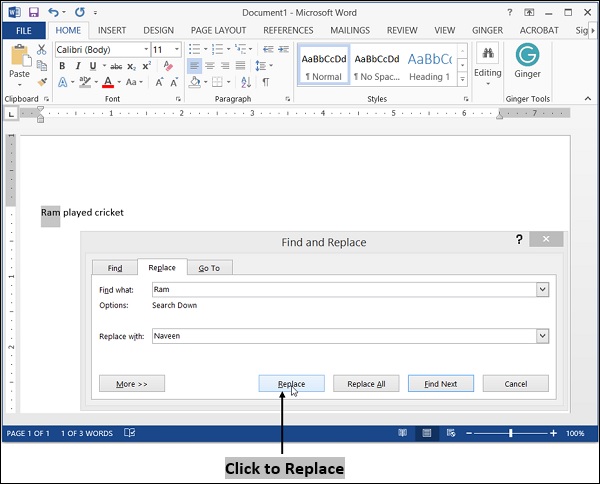
Task: Toggle Bold formatting in Font group
Action: [62, 66]
